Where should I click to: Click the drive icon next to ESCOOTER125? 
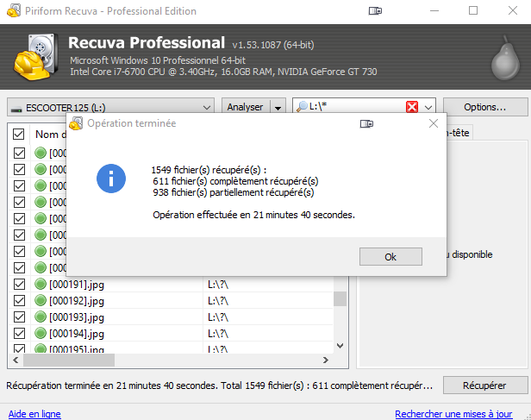click(16, 109)
